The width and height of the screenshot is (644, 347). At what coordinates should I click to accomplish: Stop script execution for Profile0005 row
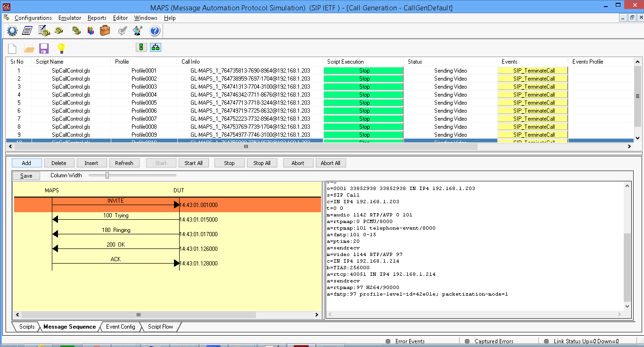coord(363,103)
